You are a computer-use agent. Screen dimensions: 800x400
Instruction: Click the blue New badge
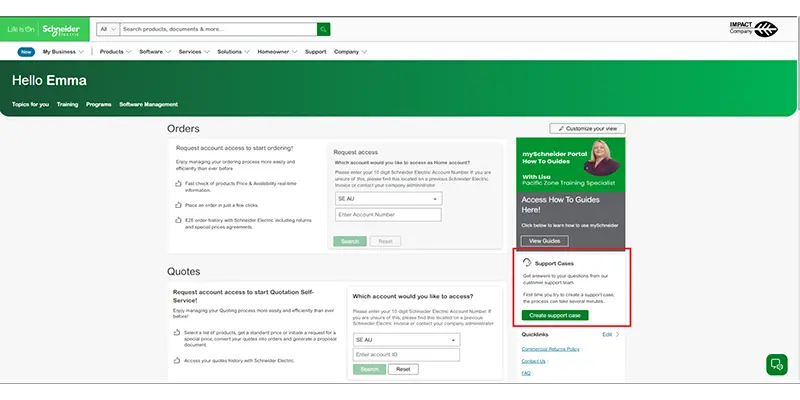pos(26,52)
